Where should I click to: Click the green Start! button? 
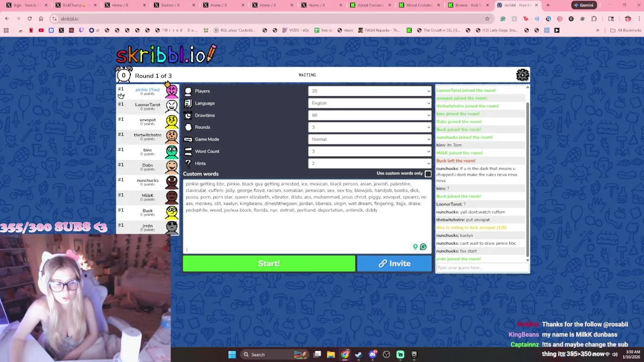(x=269, y=263)
